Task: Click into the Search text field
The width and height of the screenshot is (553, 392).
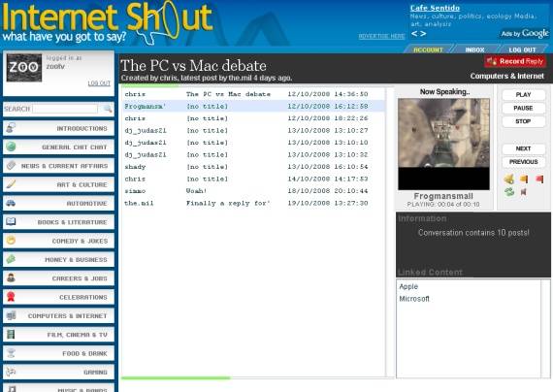Action: (x=65, y=109)
